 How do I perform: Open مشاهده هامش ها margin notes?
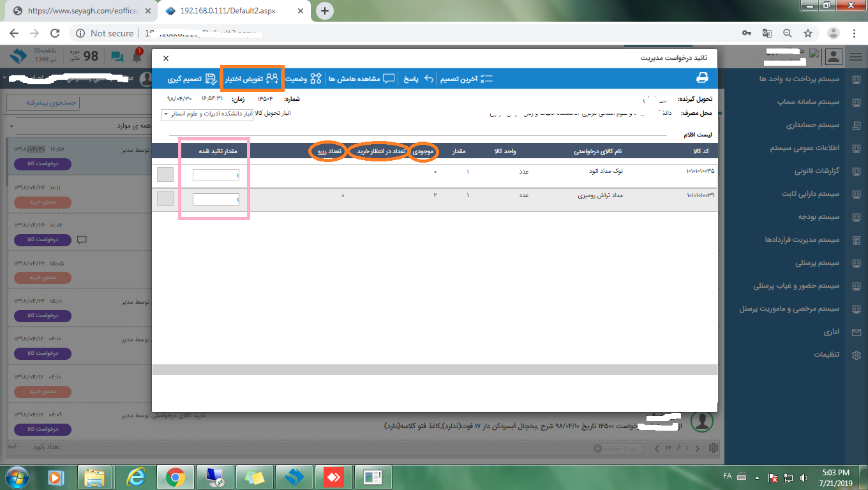coord(362,78)
